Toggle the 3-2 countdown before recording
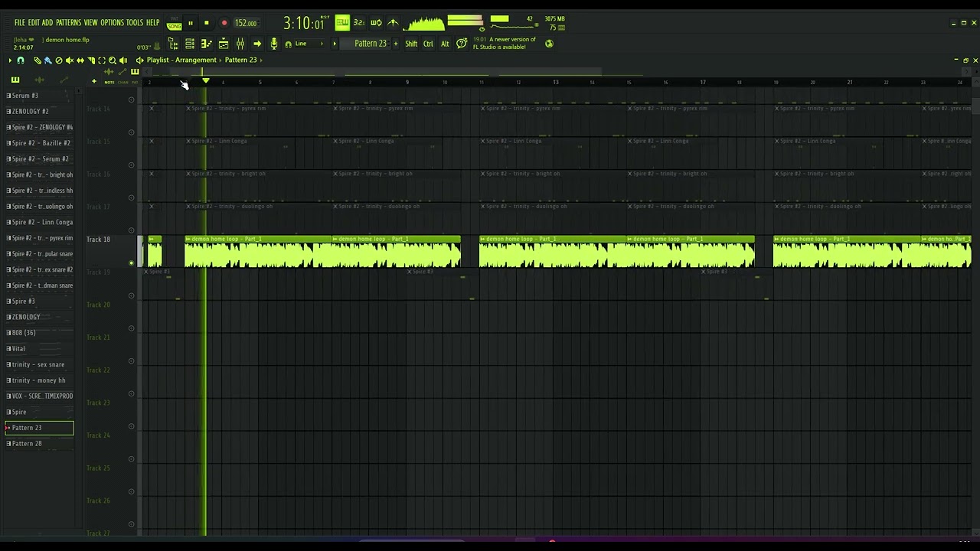This screenshot has height=551, width=980. coord(359,23)
